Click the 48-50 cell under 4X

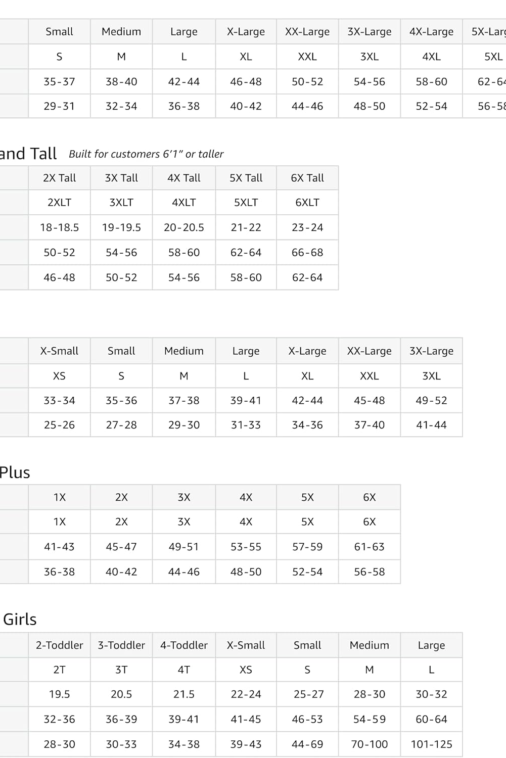[x=246, y=572]
